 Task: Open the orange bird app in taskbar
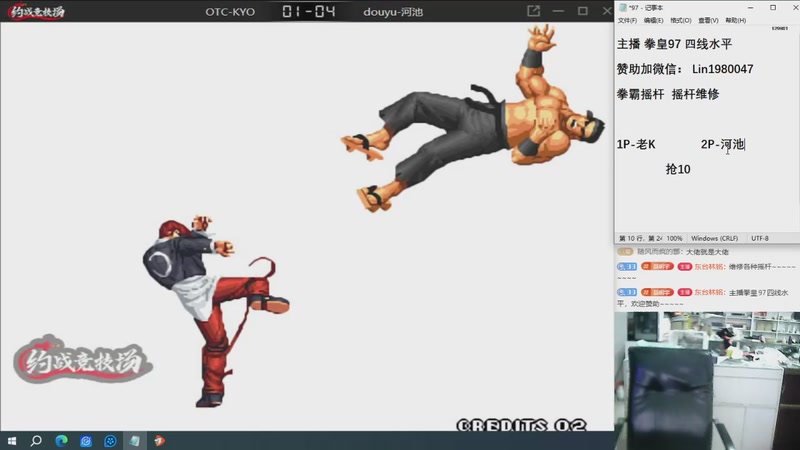point(160,440)
